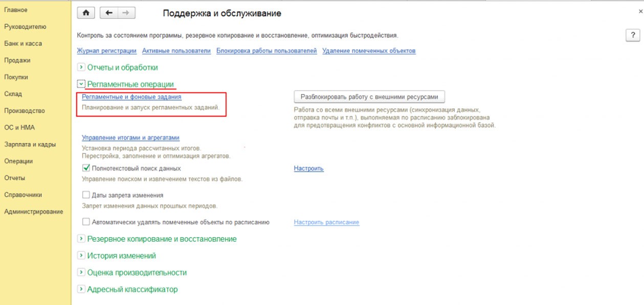Open Руководителю section in sidebar
644x305 pixels.
coord(25,27)
